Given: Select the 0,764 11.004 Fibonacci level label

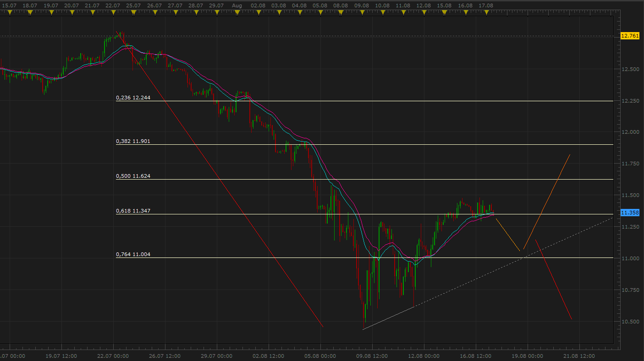Looking at the screenshot, I should (x=133, y=255).
